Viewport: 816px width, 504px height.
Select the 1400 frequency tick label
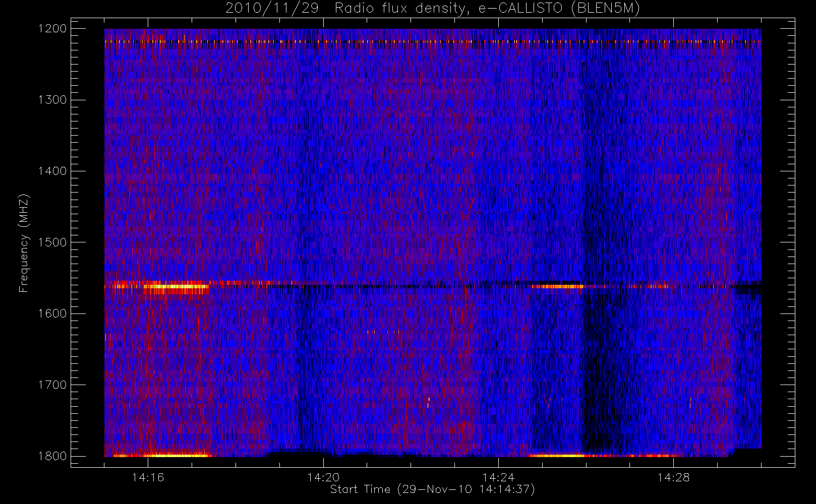click(x=53, y=171)
